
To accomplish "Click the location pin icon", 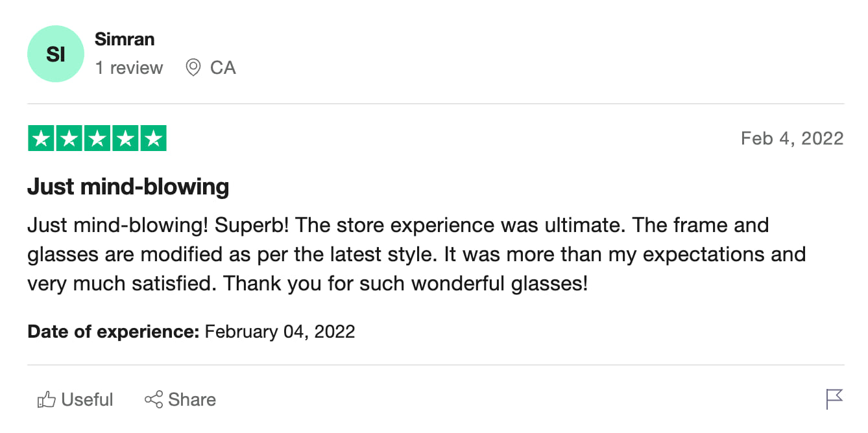I will (x=193, y=67).
